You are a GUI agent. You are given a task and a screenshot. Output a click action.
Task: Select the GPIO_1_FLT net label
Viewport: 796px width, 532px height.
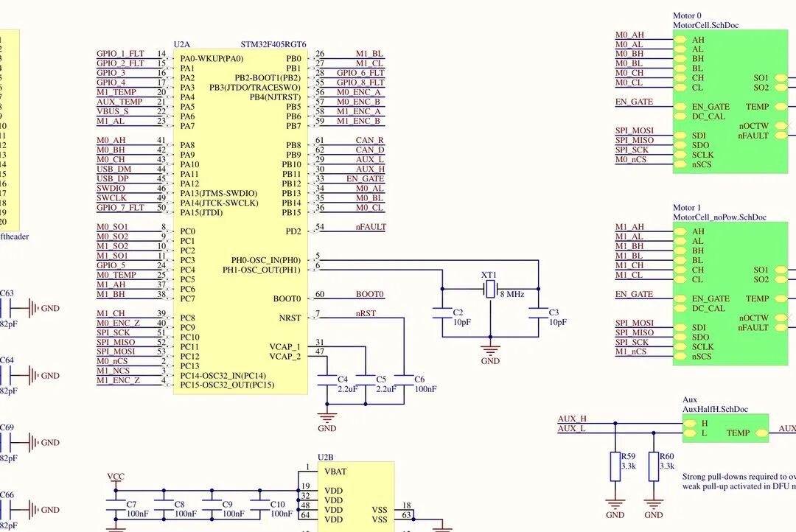pos(120,54)
